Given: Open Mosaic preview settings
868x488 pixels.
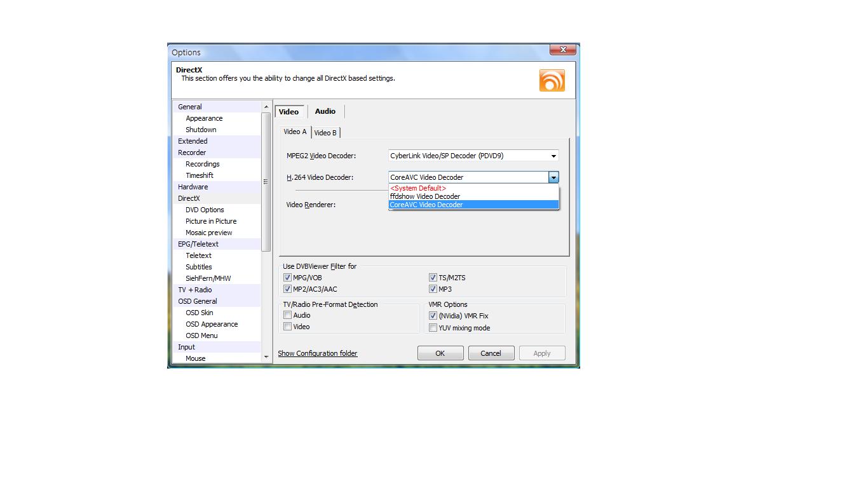Looking at the screenshot, I should click(209, 233).
